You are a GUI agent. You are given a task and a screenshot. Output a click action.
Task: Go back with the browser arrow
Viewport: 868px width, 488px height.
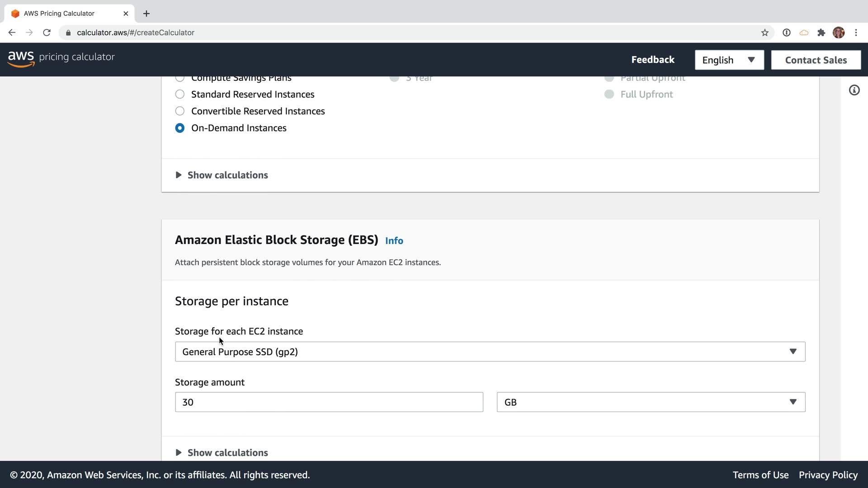pyautogui.click(x=12, y=33)
